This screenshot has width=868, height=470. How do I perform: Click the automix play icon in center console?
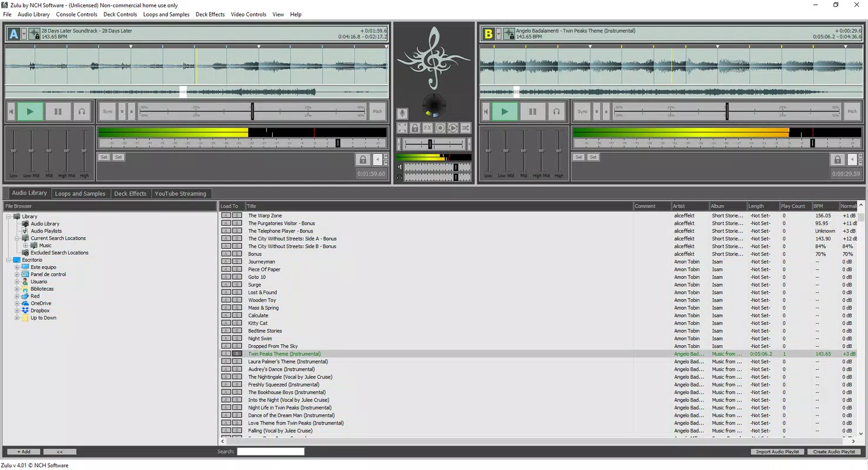click(453, 127)
